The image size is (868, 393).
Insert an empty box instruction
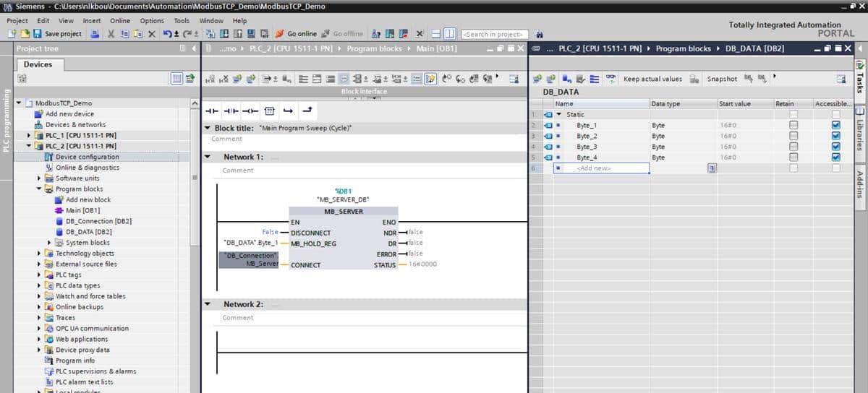269,111
